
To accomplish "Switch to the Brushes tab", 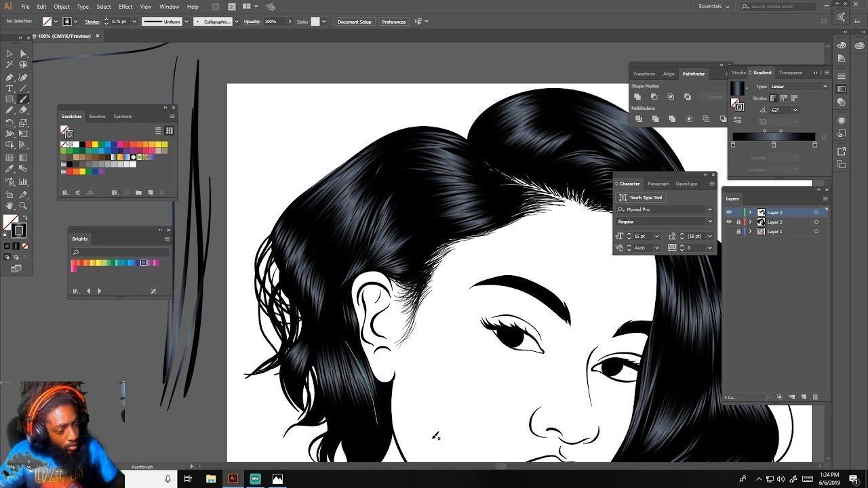I will click(98, 116).
